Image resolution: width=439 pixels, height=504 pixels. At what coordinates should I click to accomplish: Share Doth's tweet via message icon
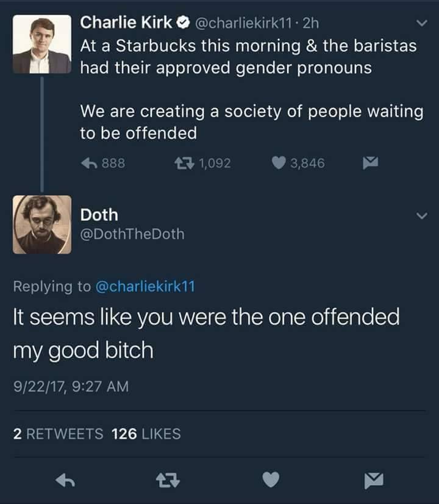click(373, 481)
